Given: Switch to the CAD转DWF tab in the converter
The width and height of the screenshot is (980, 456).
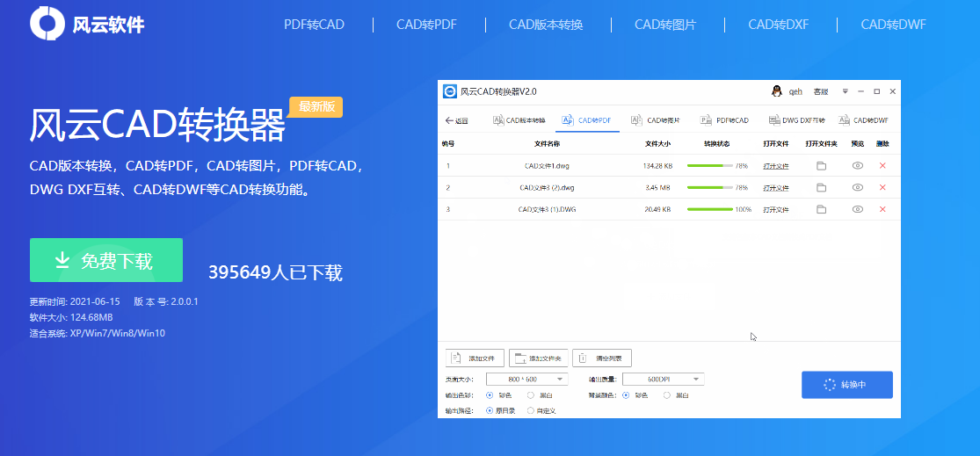Looking at the screenshot, I should 863,120.
